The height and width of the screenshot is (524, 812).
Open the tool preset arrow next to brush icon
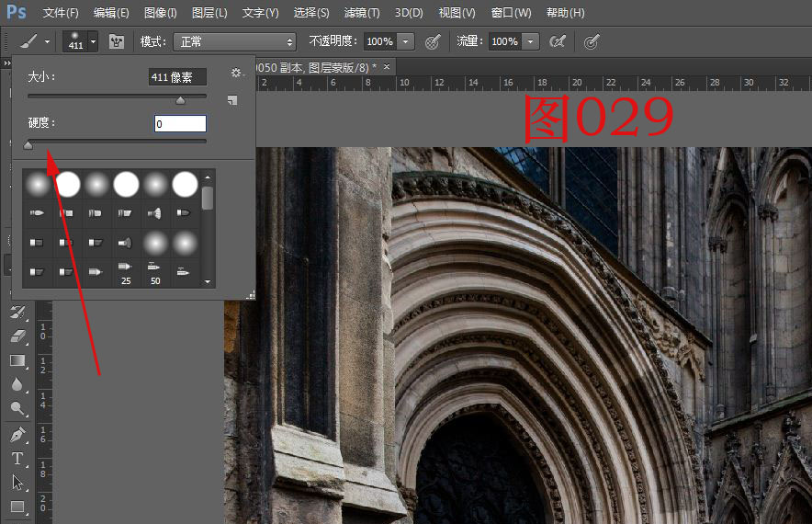coord(47,41)
